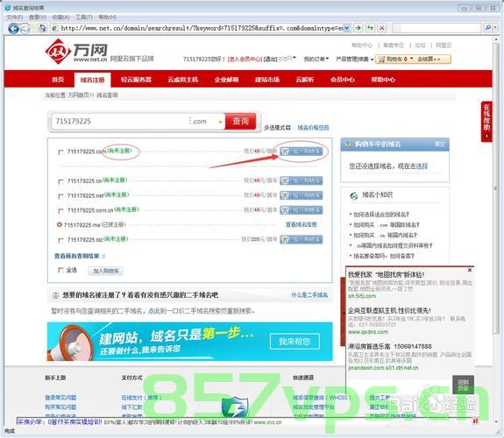Select the 域名注册 navigation tab
Viewport: 504px width, 438px height.
[x=92, y=80]
